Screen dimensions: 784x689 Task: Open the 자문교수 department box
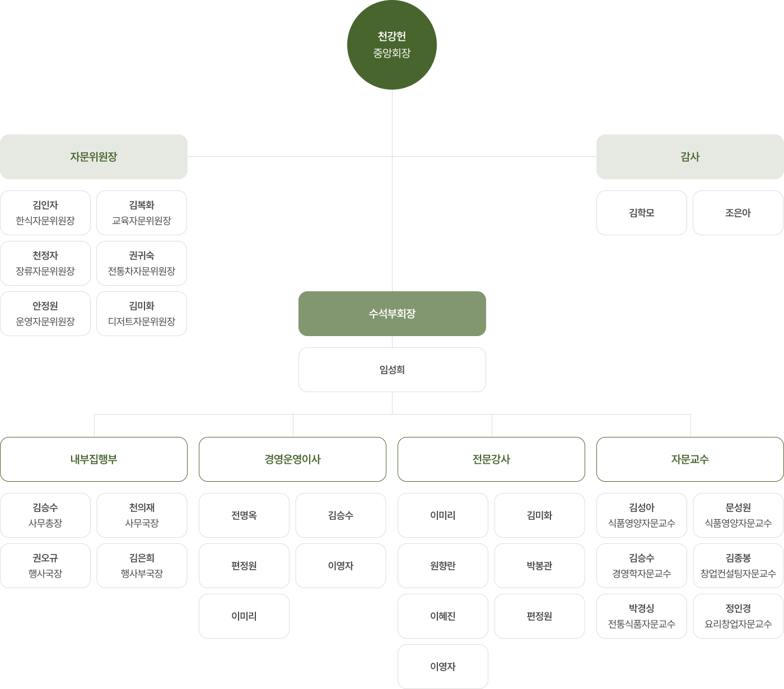pyautogui.click(x=690, y=459)
